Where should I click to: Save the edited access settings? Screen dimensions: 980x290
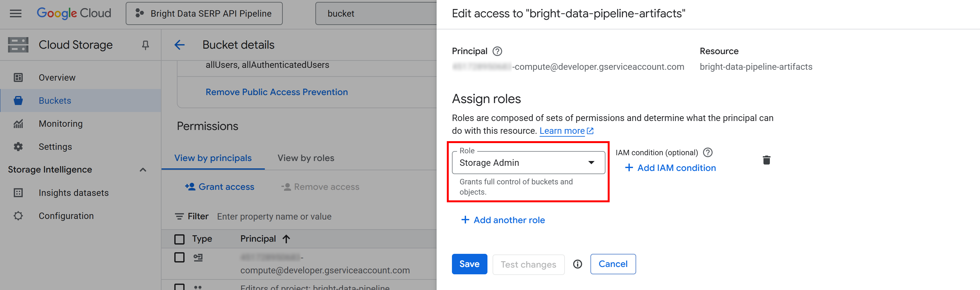point(469,264)
